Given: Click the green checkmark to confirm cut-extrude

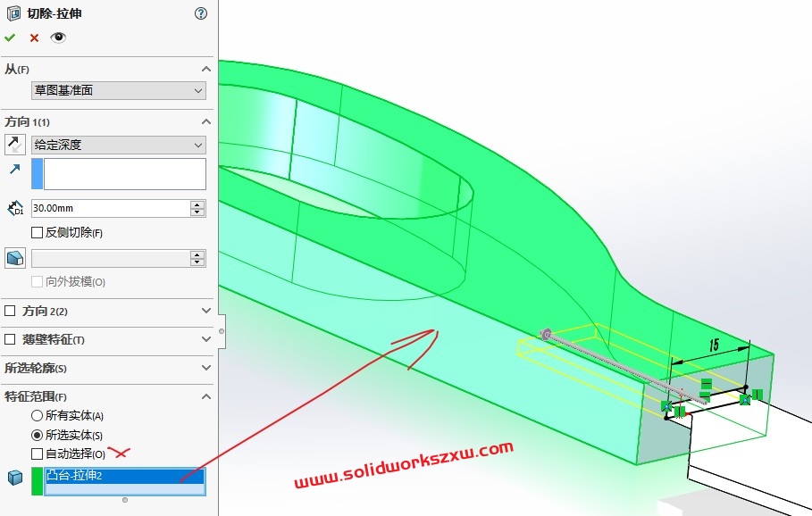Looking at the screenshot, I should [x=10, y=37].
